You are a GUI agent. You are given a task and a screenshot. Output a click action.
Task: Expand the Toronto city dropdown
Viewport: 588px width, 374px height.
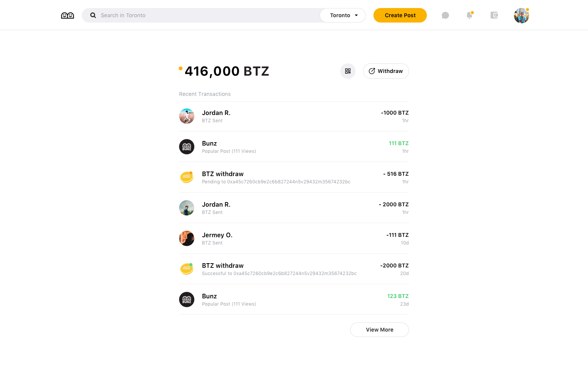pos(342,15)
